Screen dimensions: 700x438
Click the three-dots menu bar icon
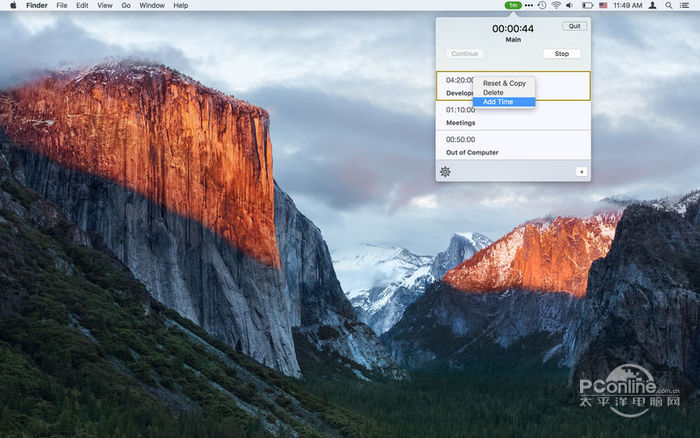528,5
